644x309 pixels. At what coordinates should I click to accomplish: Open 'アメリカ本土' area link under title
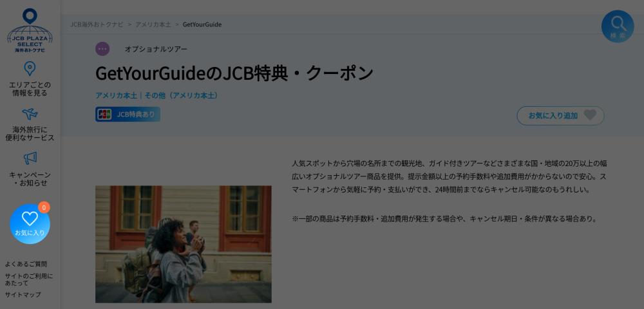116,95
